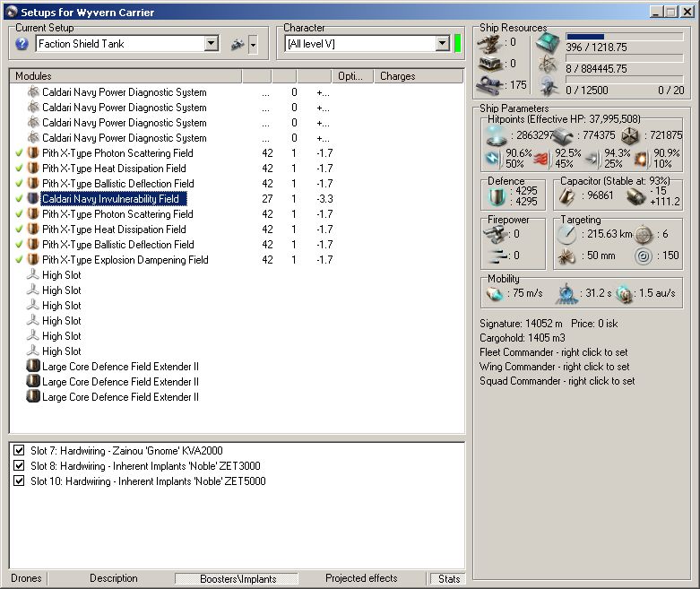
Task: Click the CPU resource icon
Action: click(x=547, y=42)
